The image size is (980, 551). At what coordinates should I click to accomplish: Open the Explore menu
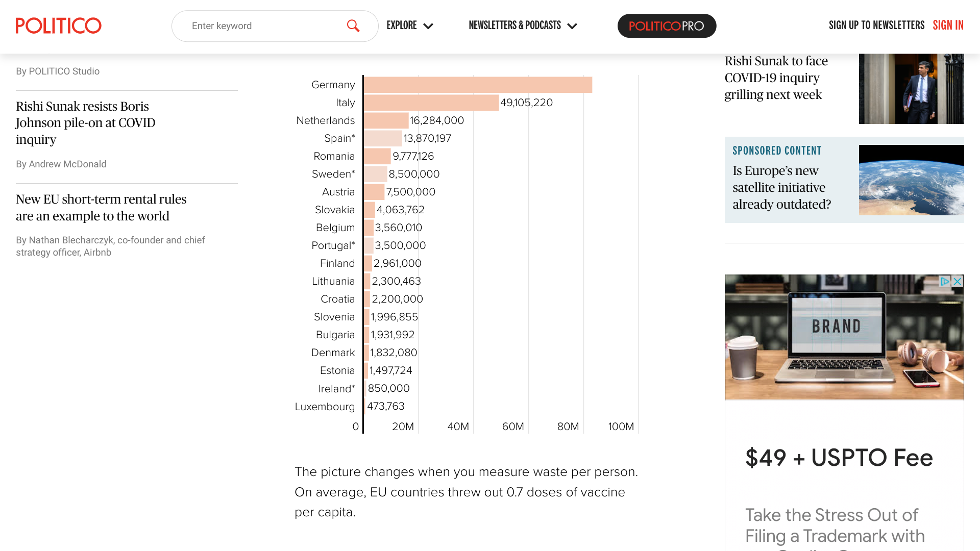click(402, 26)
